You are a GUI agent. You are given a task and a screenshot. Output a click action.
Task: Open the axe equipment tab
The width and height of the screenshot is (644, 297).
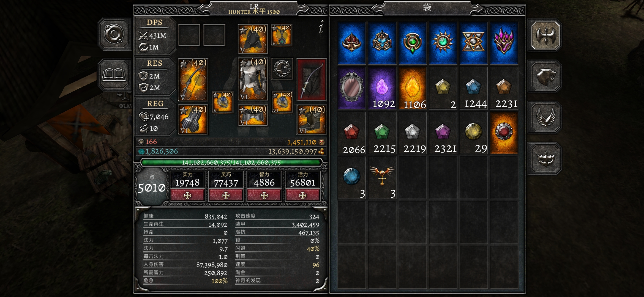545,35
